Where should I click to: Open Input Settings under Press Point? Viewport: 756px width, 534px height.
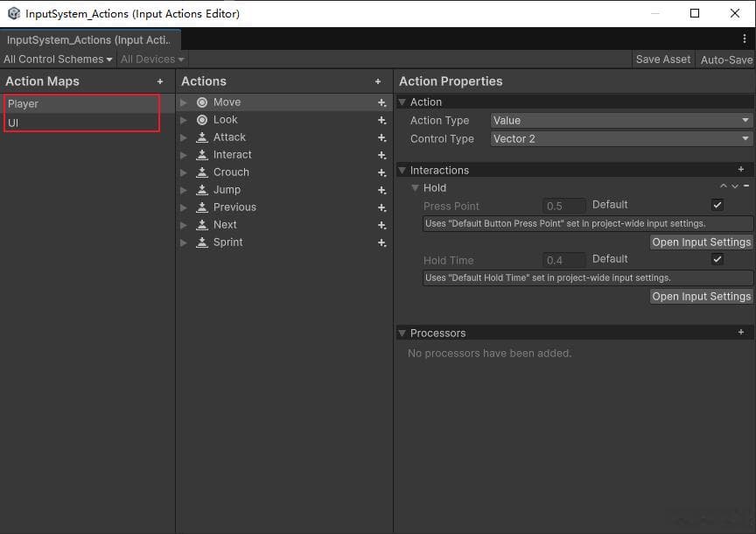coord(702,242)
